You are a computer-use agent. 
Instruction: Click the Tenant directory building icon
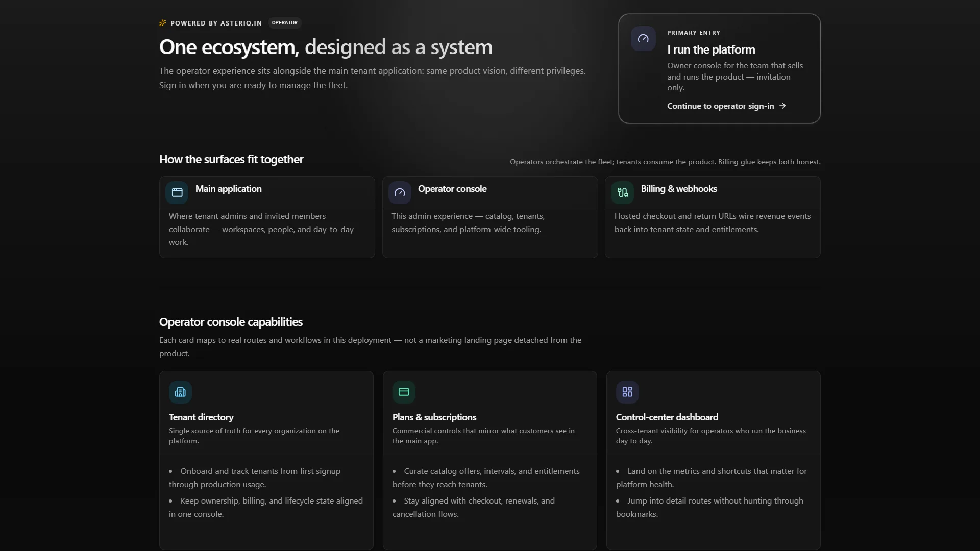click(x=180, y=392)
